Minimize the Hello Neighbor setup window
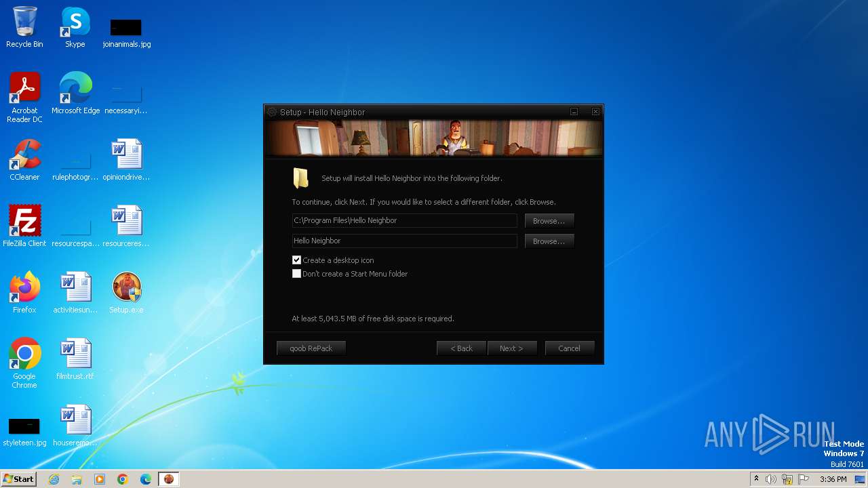The image size is (868, 488). (574, 112)
